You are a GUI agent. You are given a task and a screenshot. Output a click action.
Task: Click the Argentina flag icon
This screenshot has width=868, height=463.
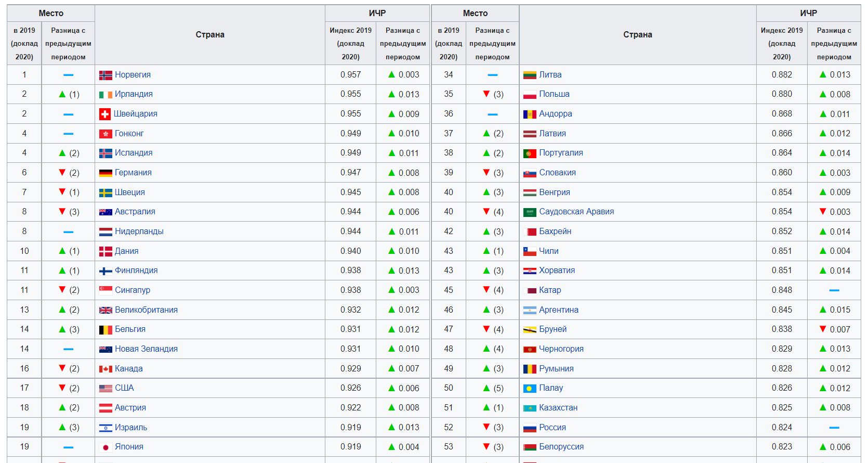tap(530, 310)
